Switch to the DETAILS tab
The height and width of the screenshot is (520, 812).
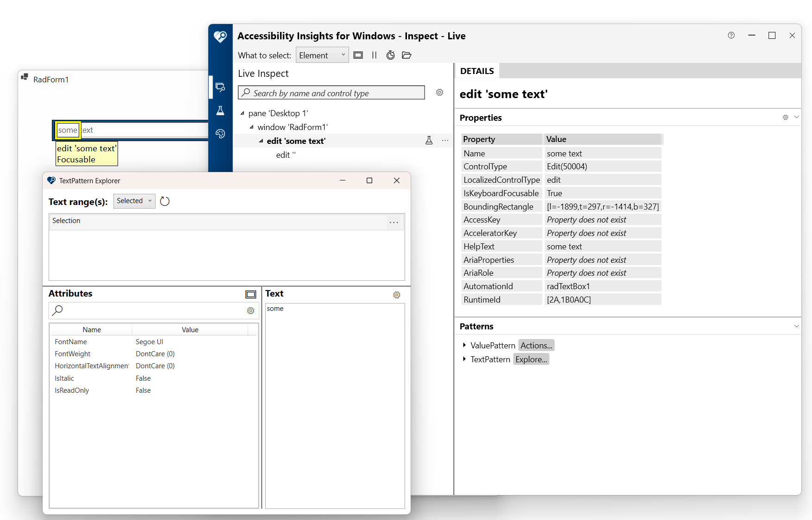477,70
